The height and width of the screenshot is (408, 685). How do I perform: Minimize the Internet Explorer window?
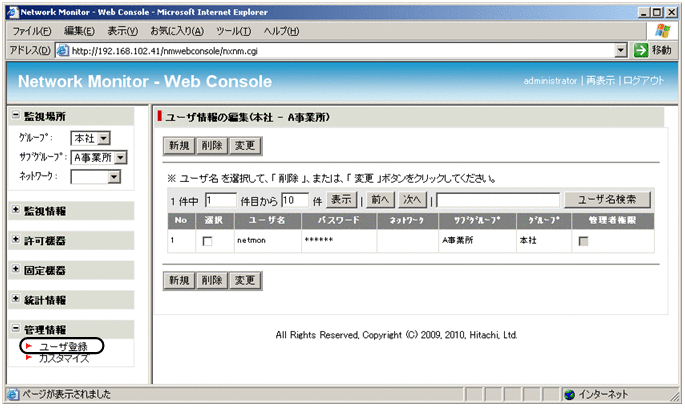tap(643, 12)
